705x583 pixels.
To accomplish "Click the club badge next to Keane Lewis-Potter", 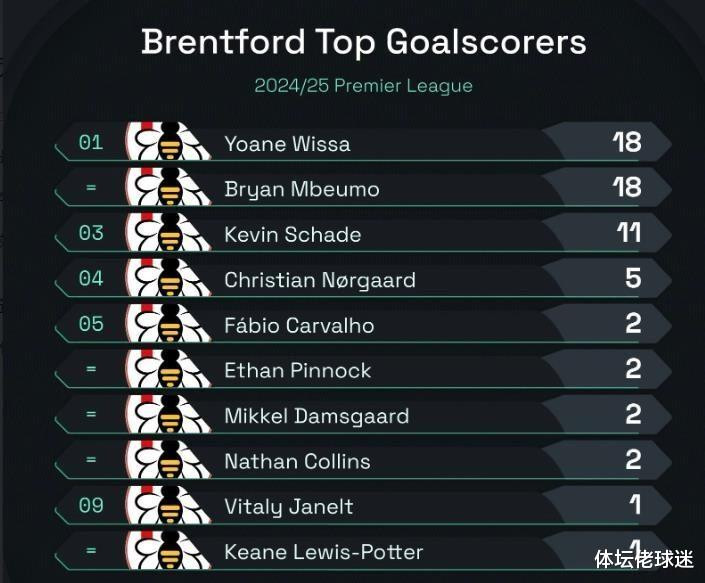I will (x=168, y=550).
